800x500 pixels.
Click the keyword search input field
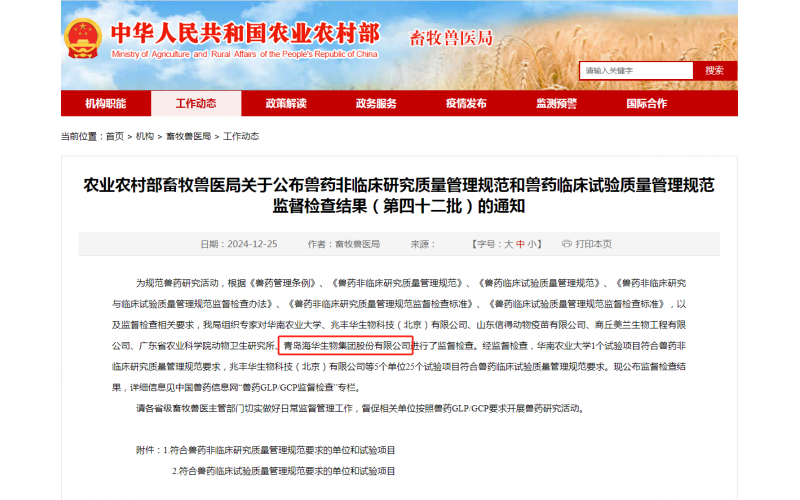coord(636,70)
